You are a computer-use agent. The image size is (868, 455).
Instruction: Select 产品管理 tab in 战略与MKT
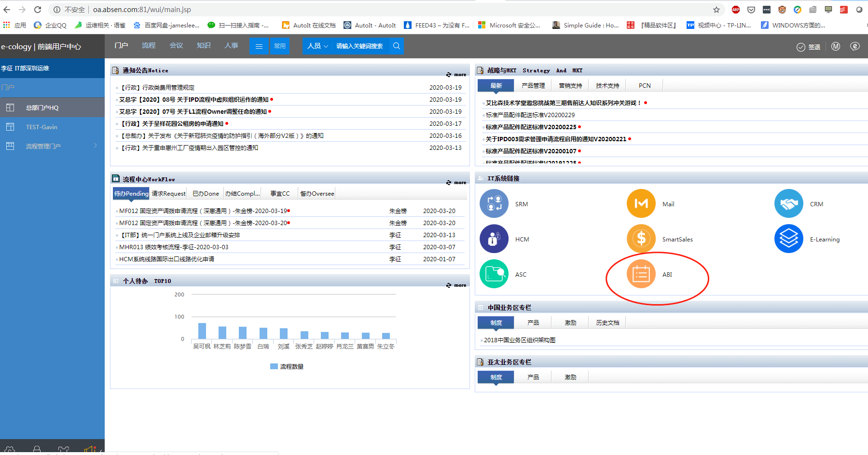(533, 85)
